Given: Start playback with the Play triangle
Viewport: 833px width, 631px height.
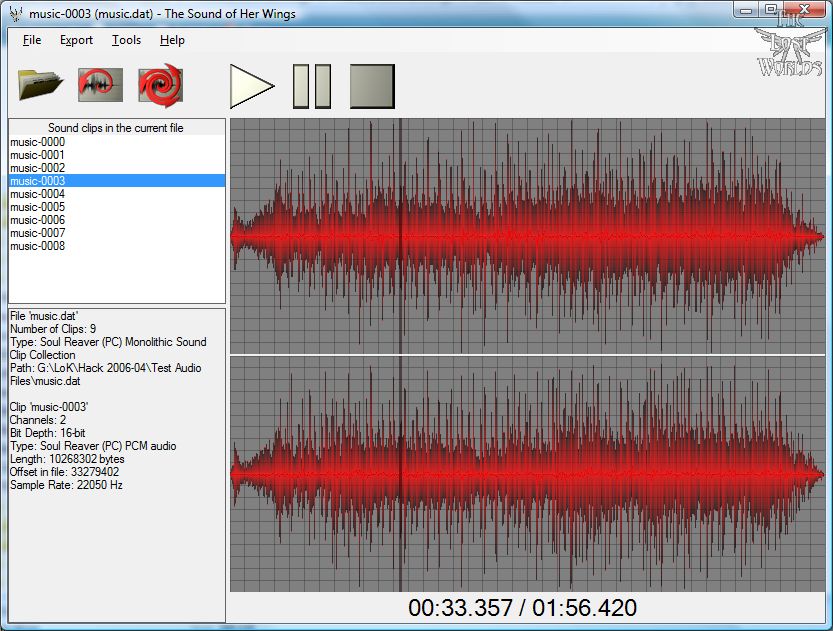Looking at the screenshot, I should click(252, 87).
